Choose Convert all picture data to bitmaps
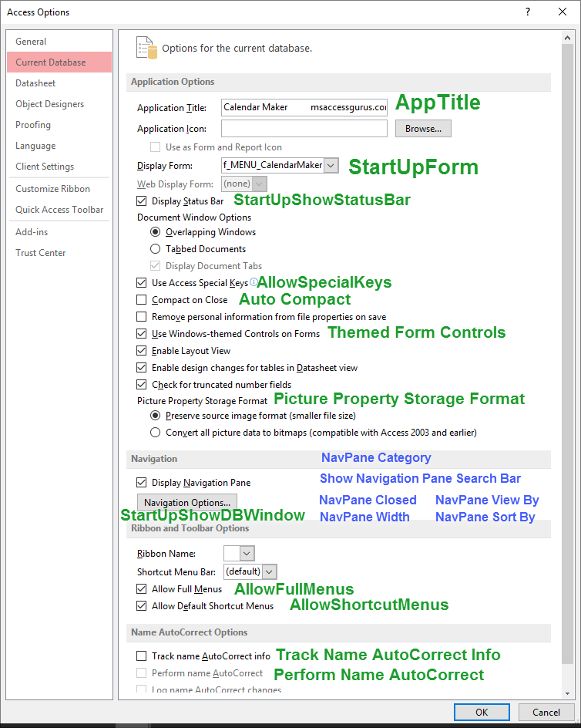Viewport: 581px width, 728px height. pyautogui.click(x=156, y=432)
